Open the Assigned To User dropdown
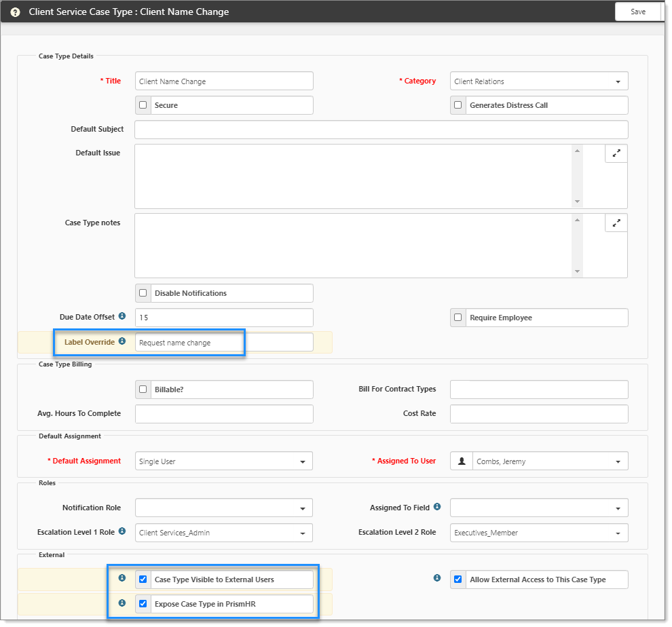 (550, 461)
